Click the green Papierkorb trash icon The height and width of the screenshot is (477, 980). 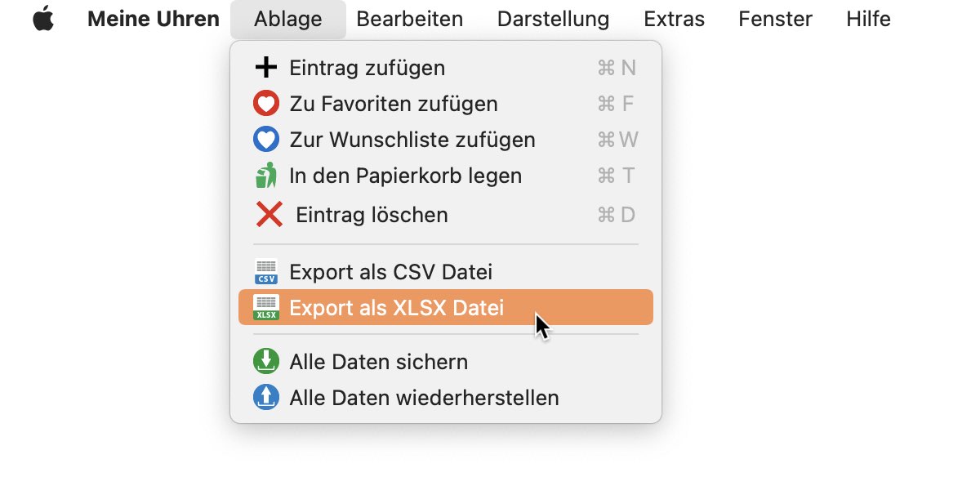266,176
